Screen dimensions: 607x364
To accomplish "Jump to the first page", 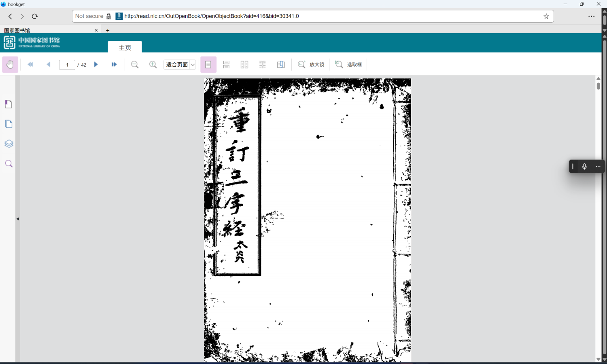I will [x=30, y=65].
